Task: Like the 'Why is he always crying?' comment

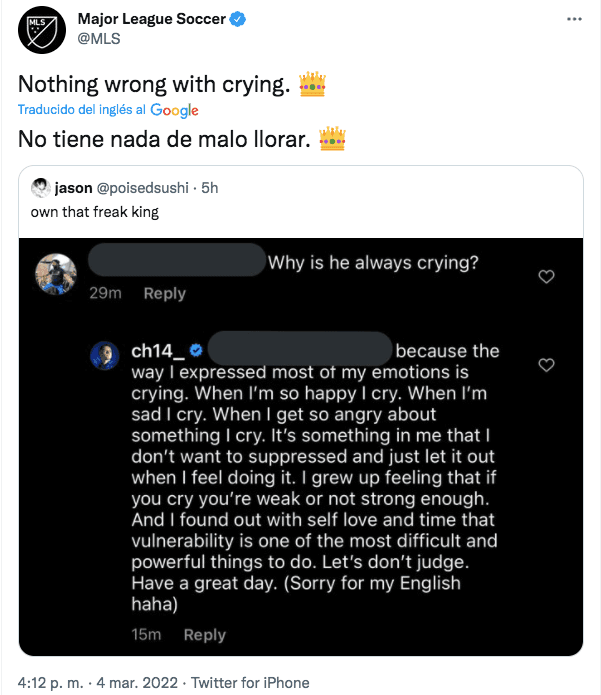Action: pyautogui.click(x=546, y=277)
